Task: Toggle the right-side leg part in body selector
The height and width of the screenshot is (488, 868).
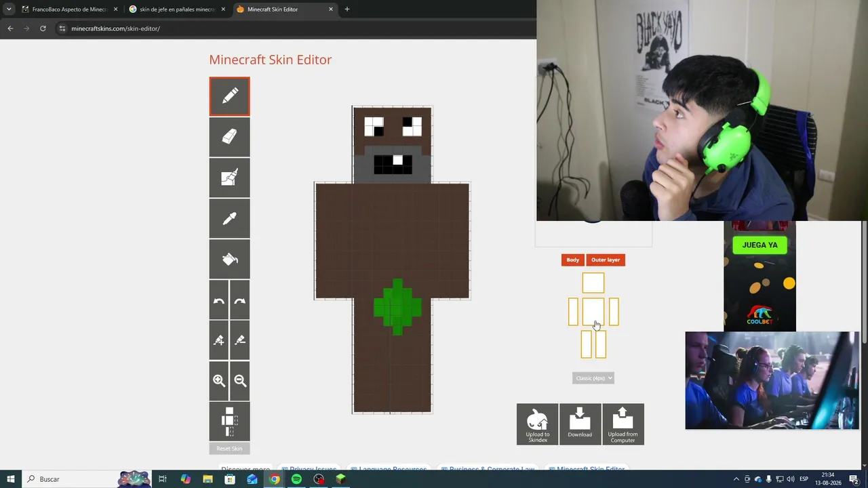Action: tap(601, 344)
